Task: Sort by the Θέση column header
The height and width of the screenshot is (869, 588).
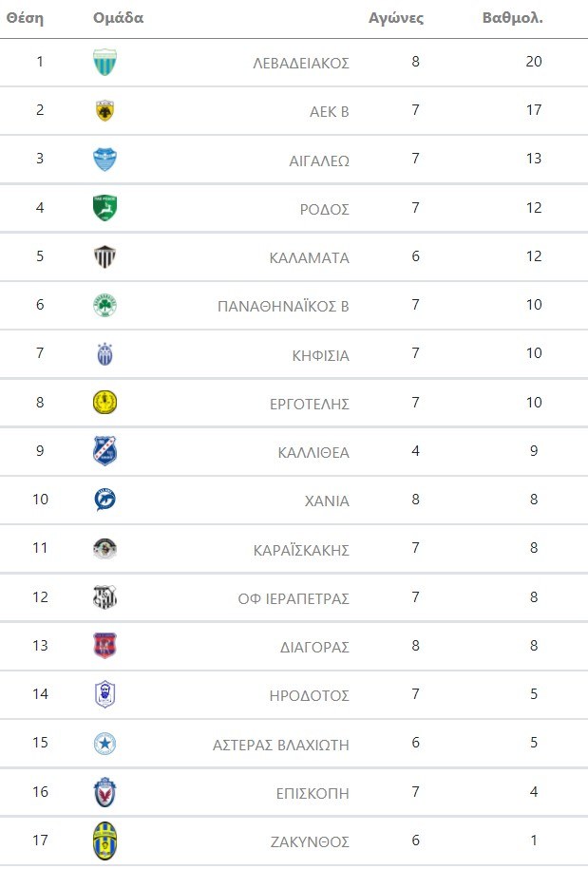Action: point(26,18)
